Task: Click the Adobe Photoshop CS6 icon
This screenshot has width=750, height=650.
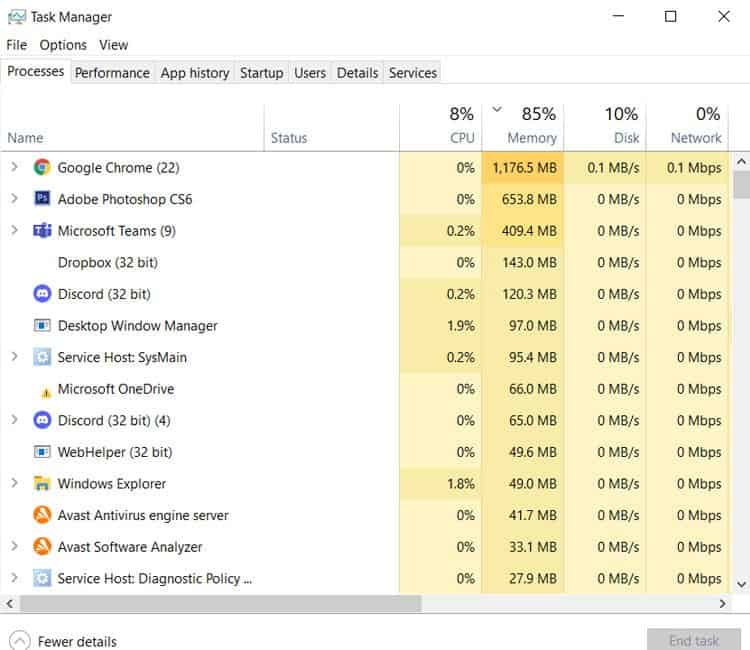Action: (42, 198)
